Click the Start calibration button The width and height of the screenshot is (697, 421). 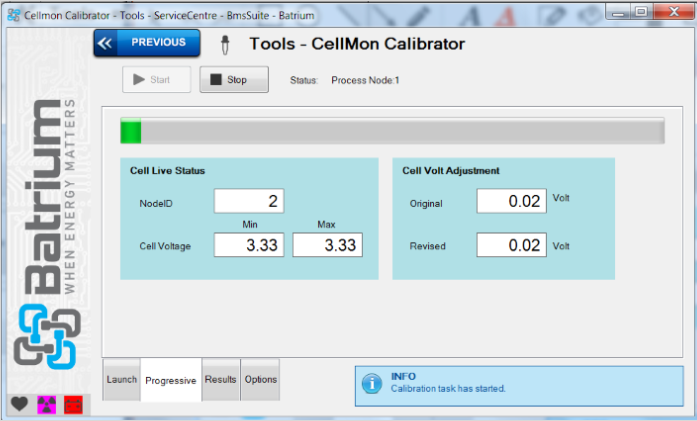pos(156,80)
